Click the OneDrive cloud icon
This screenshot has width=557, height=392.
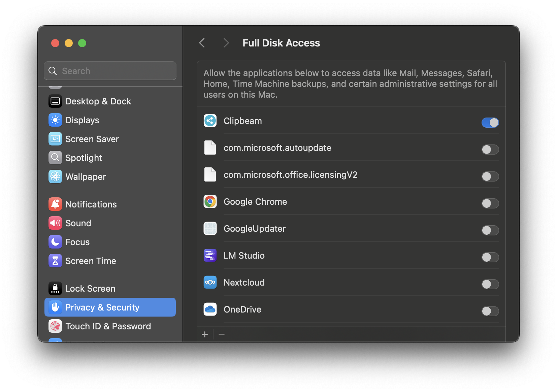point(210,309)
